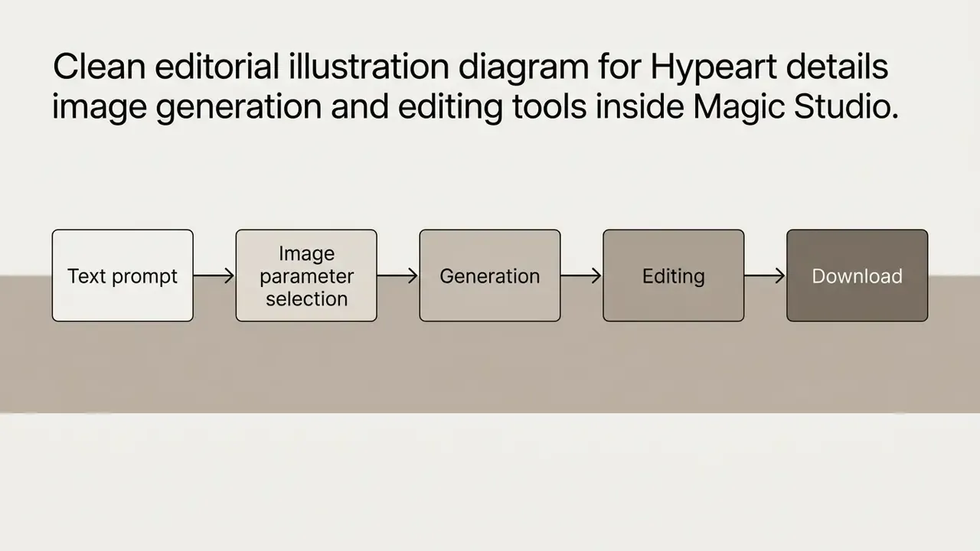Click the headline text mentioning Magic Studio

tap(475, 88)
